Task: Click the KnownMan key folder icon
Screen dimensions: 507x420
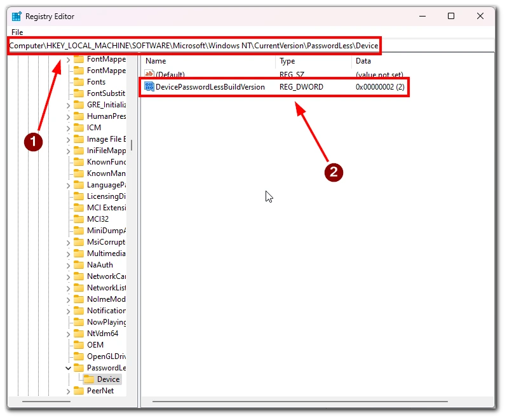Action: click(x=79, y=173)
